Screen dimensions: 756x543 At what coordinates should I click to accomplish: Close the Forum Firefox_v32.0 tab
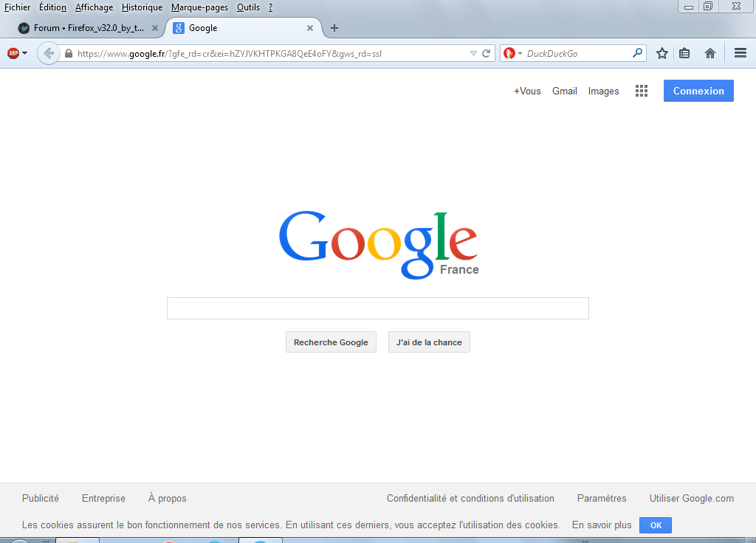point(155,28)
